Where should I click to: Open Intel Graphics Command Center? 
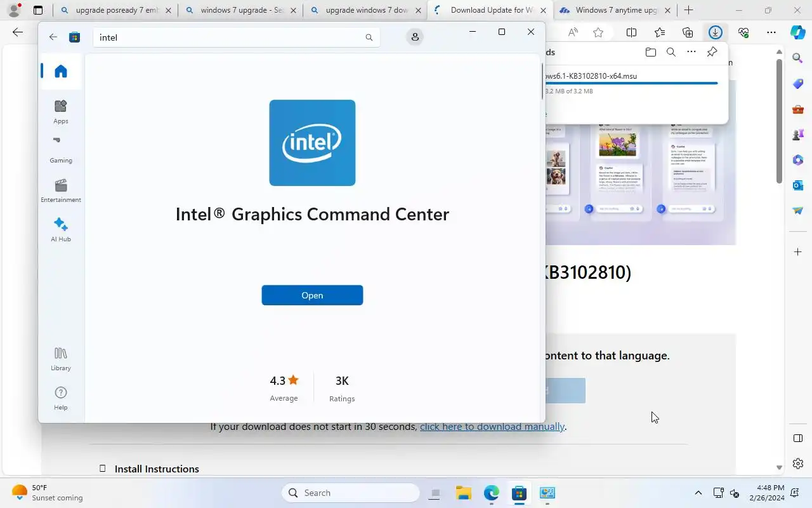[x=312, y=295]
